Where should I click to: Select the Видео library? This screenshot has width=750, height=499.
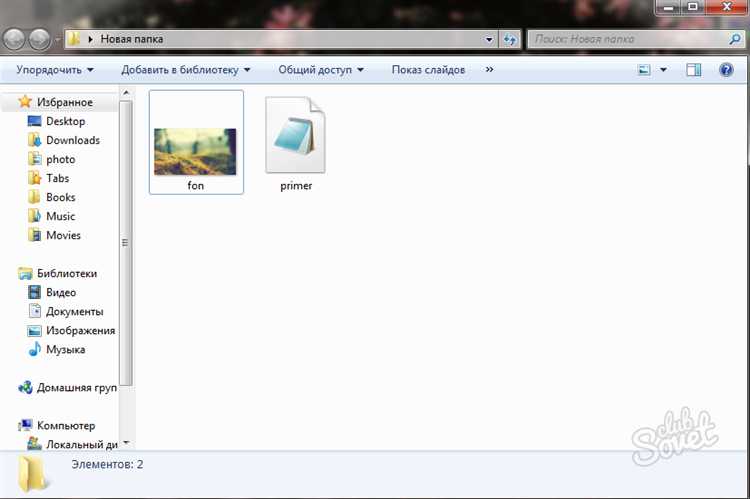(x=60, y=293)
